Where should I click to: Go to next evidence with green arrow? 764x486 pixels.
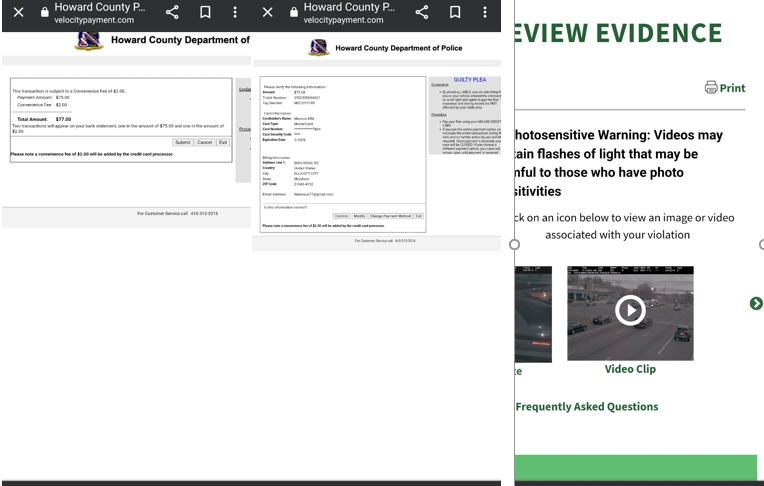pyautogui.click(x=756, y=303)
